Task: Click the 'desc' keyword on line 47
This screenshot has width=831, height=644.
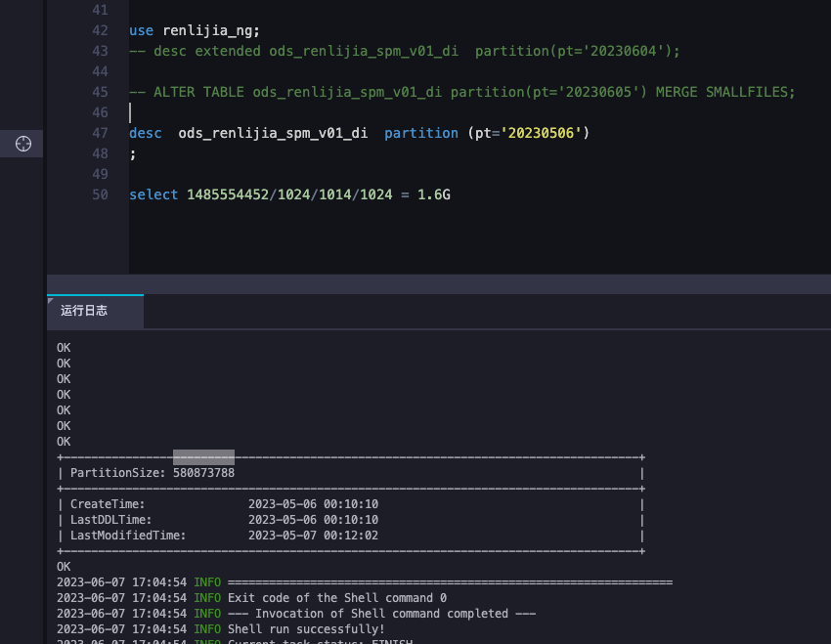Action: tap(146, 133)
